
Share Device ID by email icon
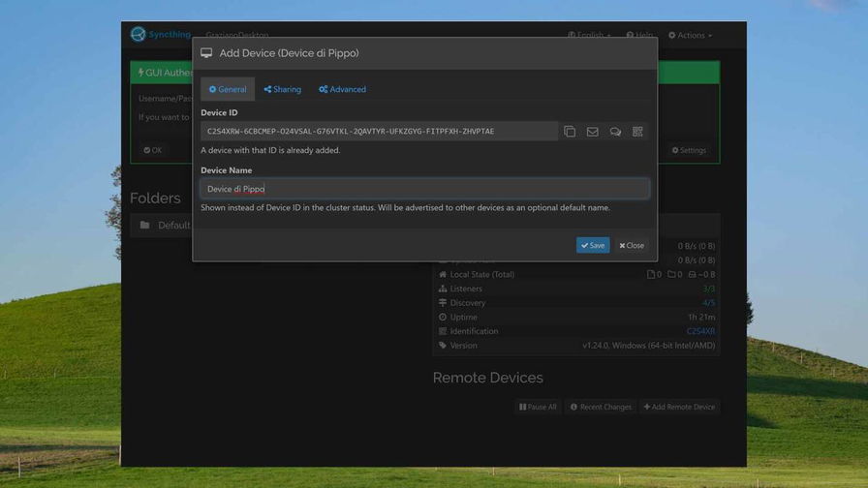pos(592,131)
